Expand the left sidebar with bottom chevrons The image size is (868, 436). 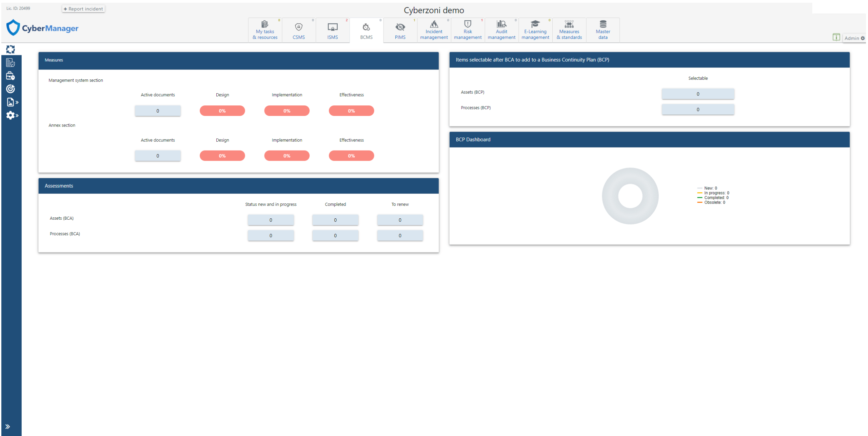click(x=8, y=427)
